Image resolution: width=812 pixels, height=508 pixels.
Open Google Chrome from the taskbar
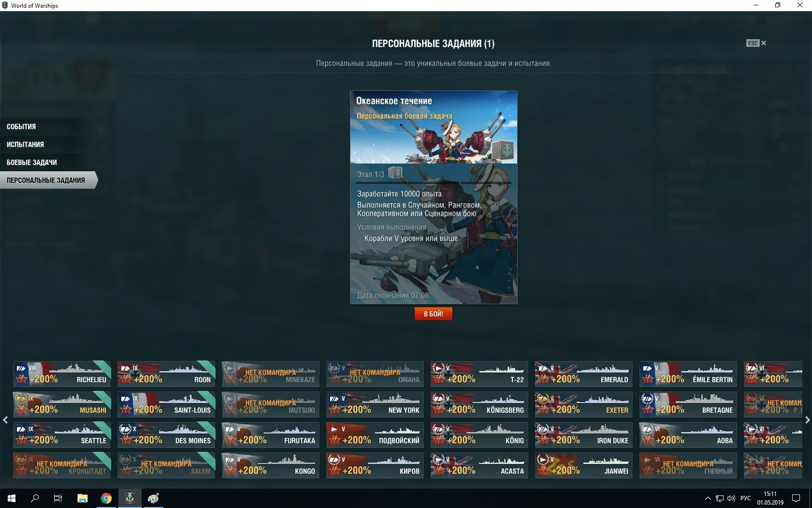[106, 498]
